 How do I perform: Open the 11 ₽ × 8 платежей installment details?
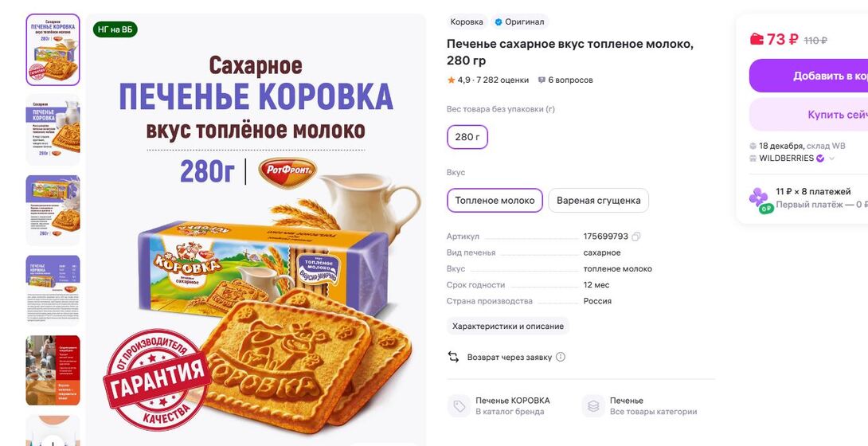813,192
